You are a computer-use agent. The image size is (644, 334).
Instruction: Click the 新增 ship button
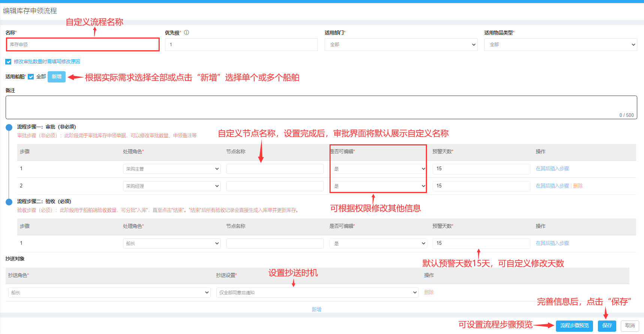tap(57, 77)
